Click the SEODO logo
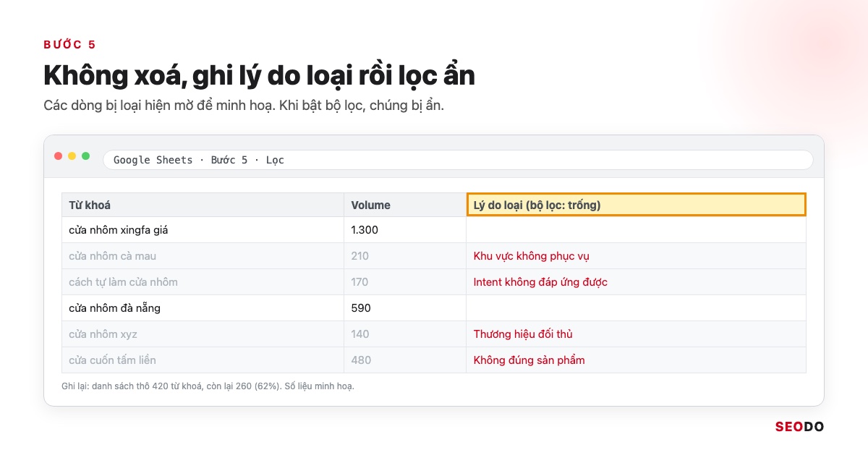The image size is (868, 450). pos(799,427)
